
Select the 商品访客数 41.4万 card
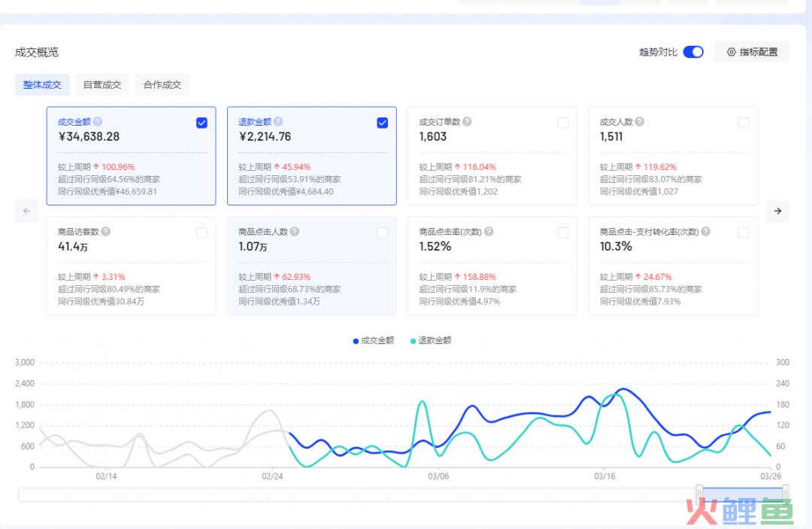131,266
